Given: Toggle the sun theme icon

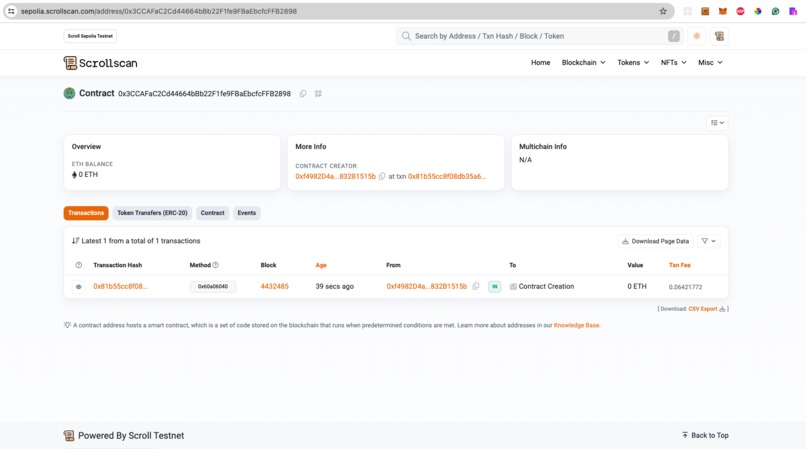Looking at the screenshot, I should pos(697,36).
